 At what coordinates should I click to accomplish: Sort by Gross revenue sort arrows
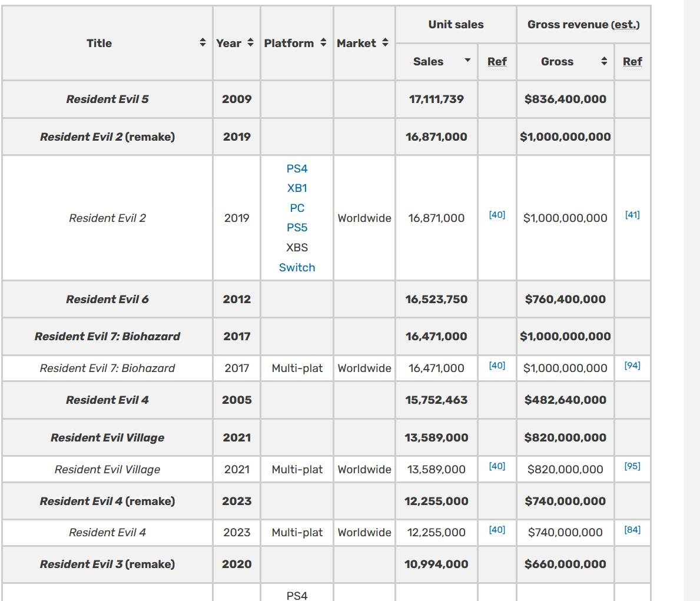(x=604, y=61)
